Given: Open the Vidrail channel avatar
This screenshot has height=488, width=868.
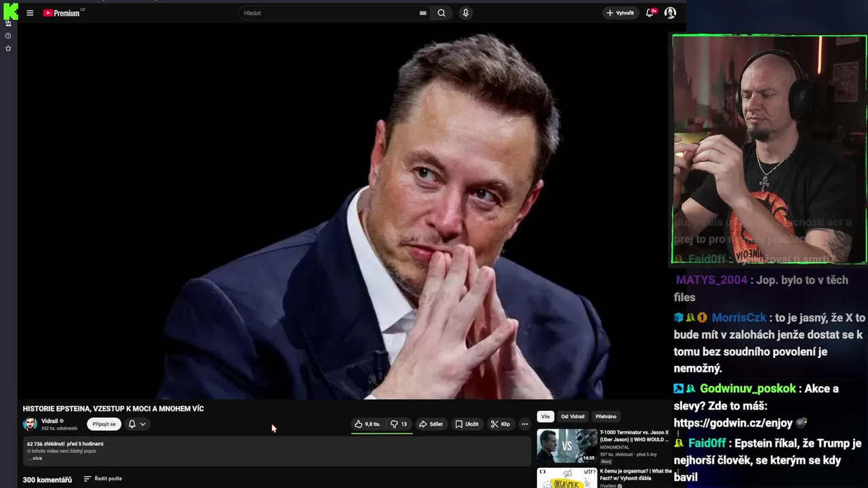Looking at the screenshot, I should pos(30,424).
